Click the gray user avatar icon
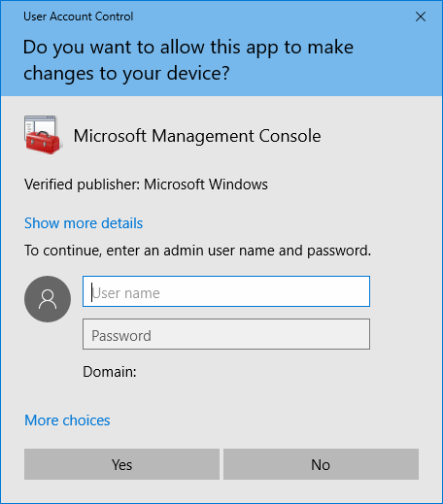443x504 pixels. 48,299
